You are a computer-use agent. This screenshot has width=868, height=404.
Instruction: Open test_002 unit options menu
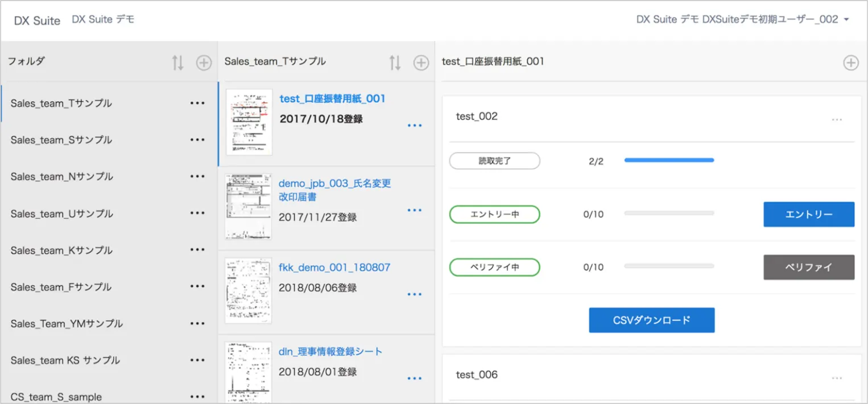(837, 120)
